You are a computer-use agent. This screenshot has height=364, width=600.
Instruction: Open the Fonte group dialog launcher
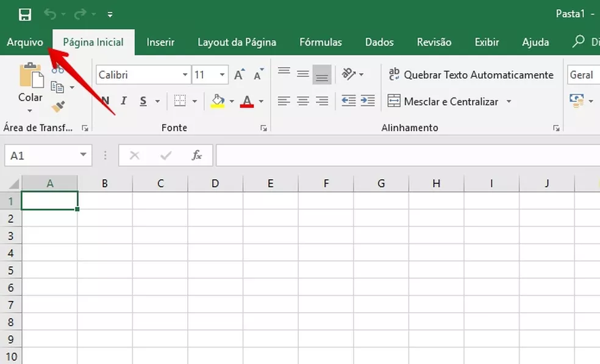tap(263, 127)
